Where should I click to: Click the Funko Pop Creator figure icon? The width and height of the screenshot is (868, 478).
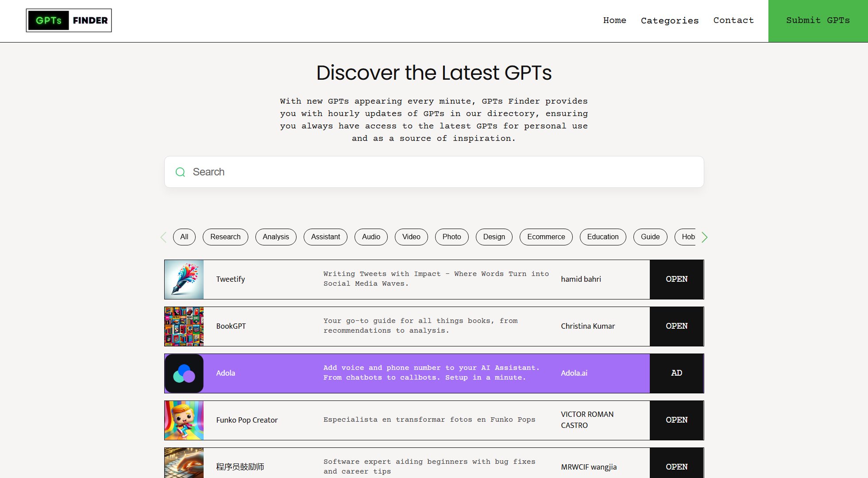(x=184, y=420)
